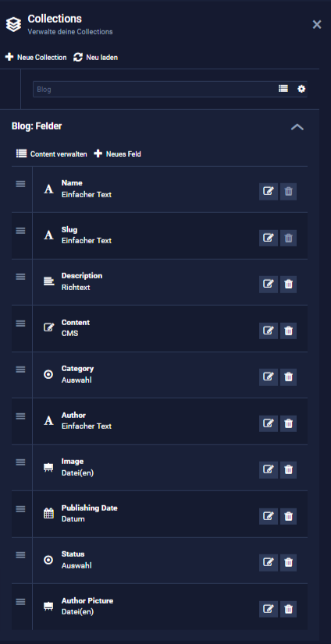Collapse the Blog: Felder section
Screen dimensions: 331x644
coord(297,127)
